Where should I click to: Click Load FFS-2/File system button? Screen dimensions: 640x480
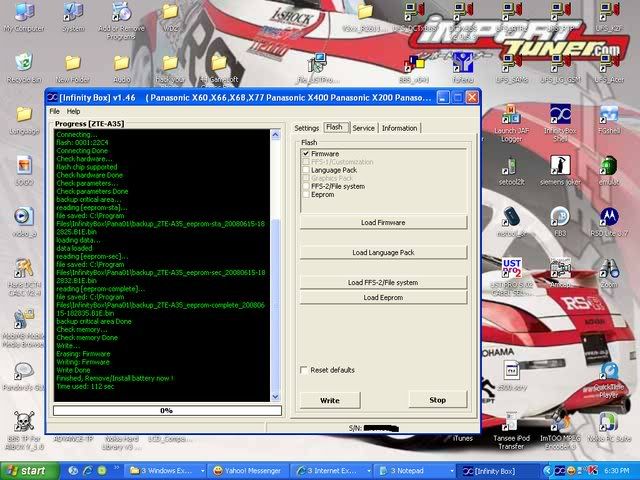pos(383,282)
